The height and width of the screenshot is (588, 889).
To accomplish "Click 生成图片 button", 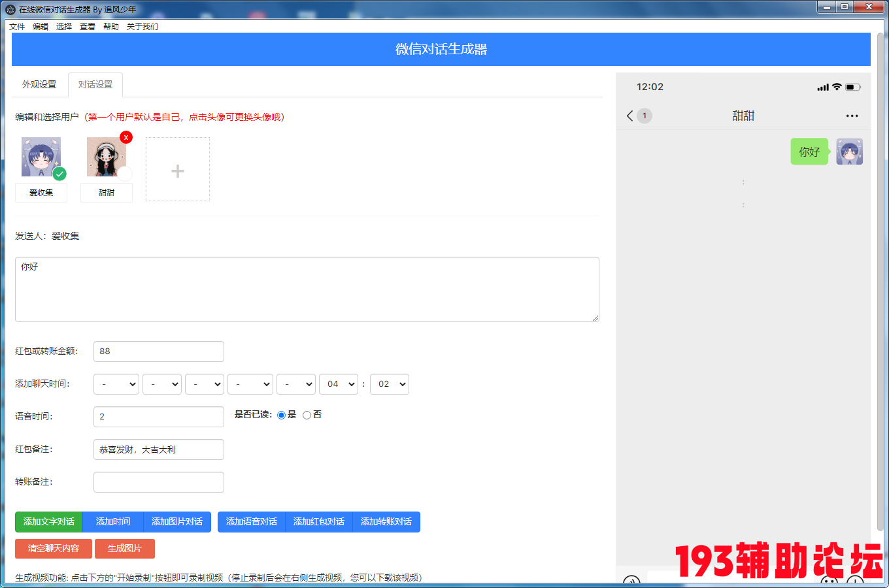I will coord(125,549).
